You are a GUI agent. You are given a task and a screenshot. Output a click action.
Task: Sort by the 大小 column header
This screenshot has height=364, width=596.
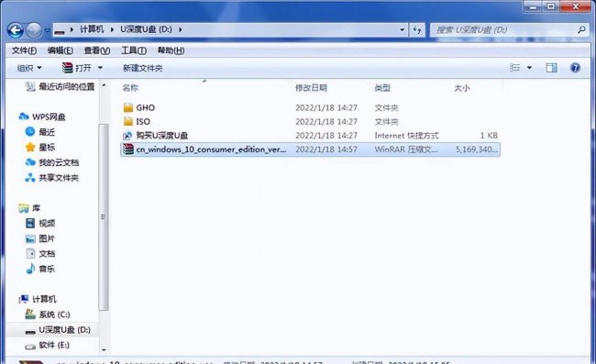462,88
